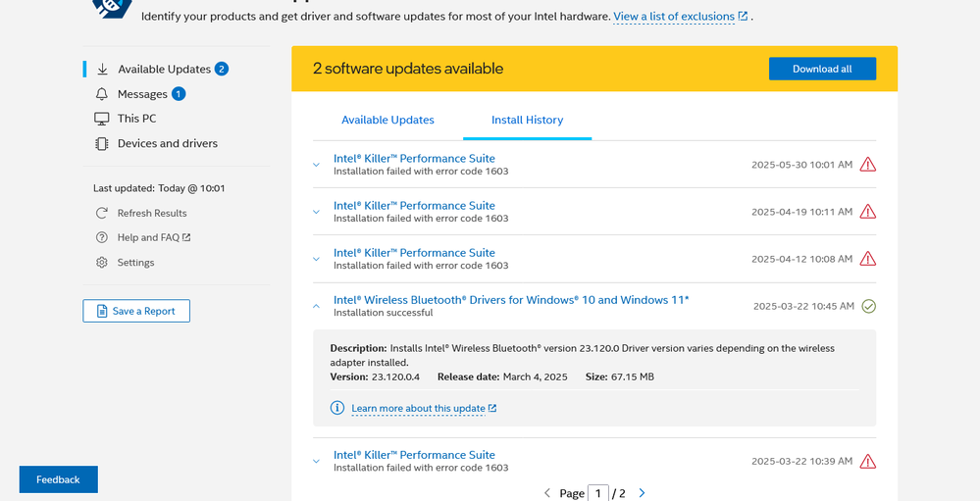Switch to the Available Updates tab
The height and width of the screenshot is (501, 980).
click(387, 120)
